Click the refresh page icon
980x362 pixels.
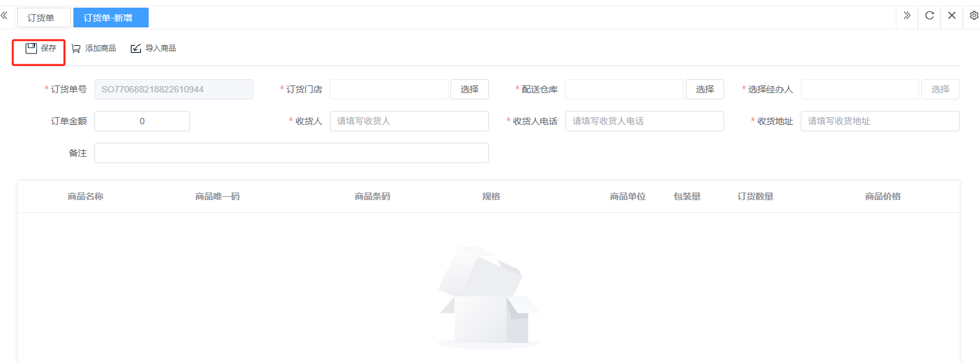[x=930, y=16]
